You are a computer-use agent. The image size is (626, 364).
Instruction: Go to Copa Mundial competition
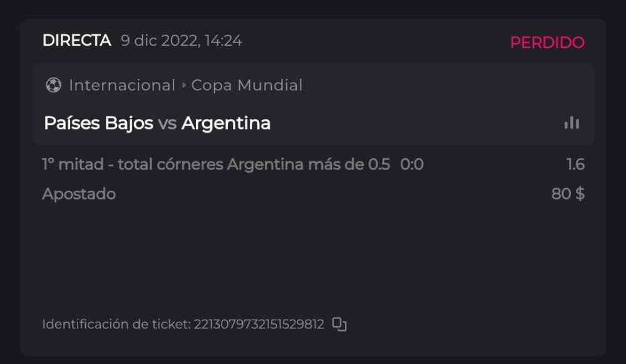click(247, 85)
